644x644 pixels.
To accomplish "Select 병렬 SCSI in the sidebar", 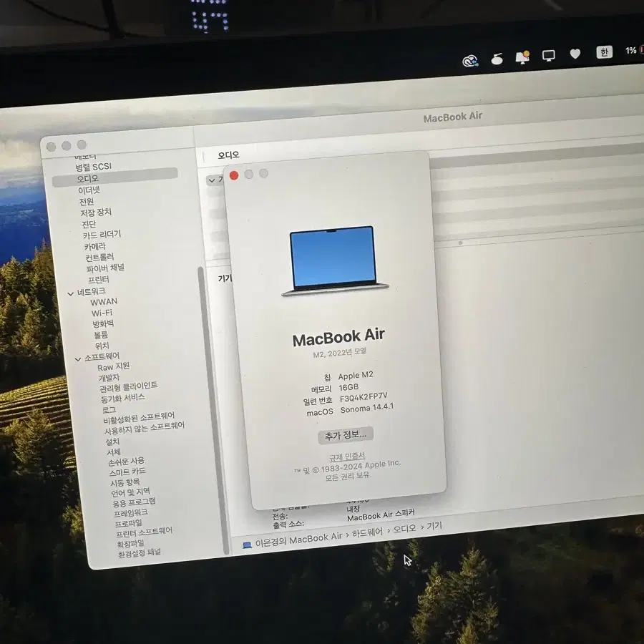I will click(93, 167).
